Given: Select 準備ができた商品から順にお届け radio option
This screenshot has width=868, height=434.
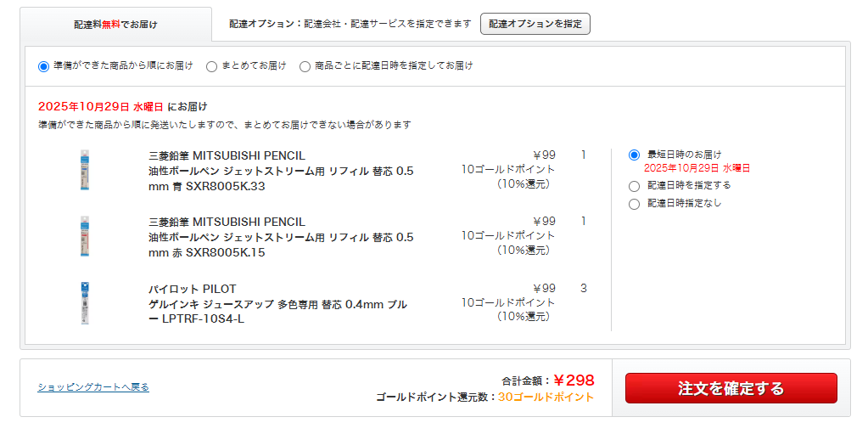Looking at the screenshot, I should pyautogui.click(x=44, y=66).
